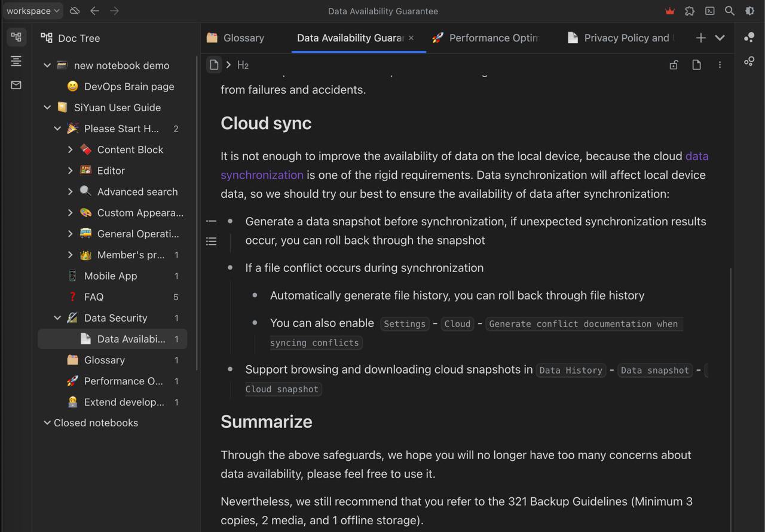Collapse the Closed notebooks section
Viewport: 765px width, 532px height.
[x=47, y=423]
